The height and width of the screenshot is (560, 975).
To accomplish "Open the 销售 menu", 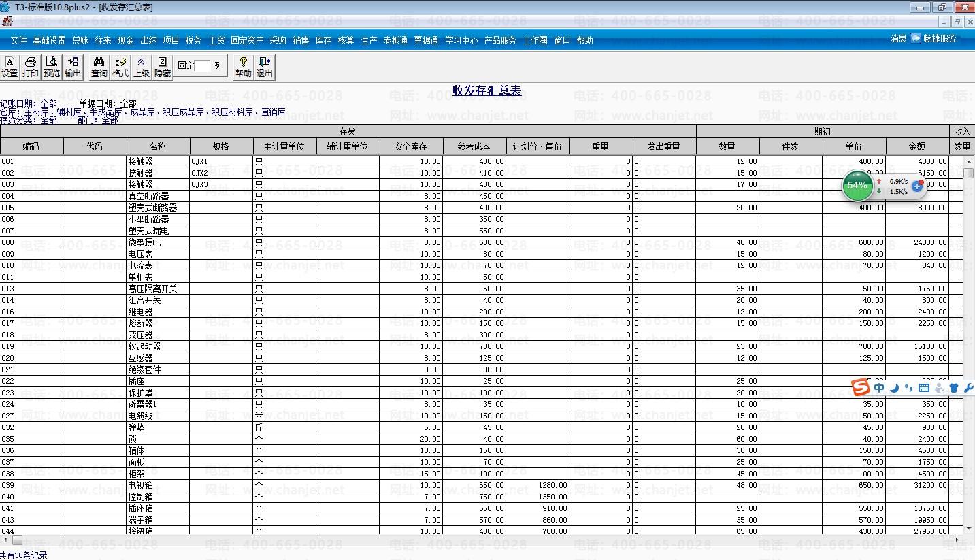I will (x=301, y=40).
